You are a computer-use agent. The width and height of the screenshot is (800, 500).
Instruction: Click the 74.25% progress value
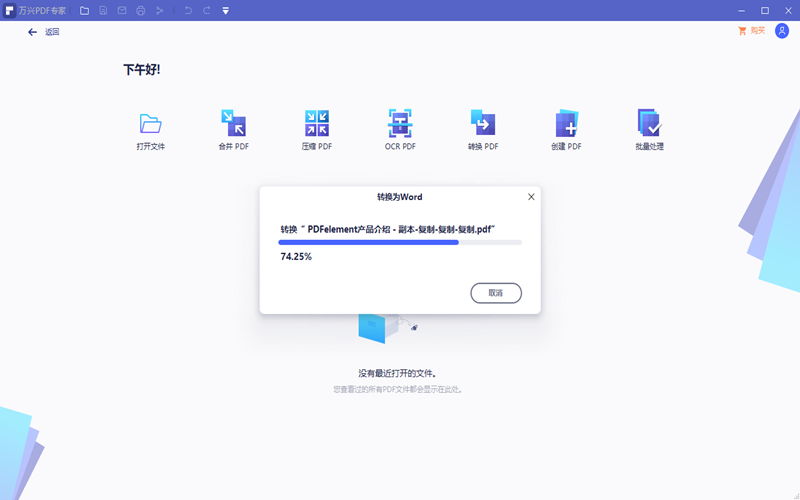tap(296, 257)
